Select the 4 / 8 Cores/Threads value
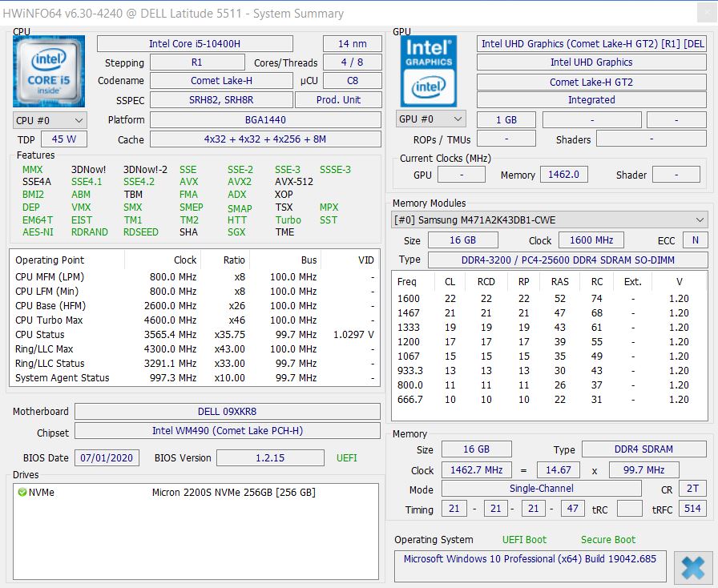This screenshot has height=588, width=718. pyautogui.click(x=352, y=62)
